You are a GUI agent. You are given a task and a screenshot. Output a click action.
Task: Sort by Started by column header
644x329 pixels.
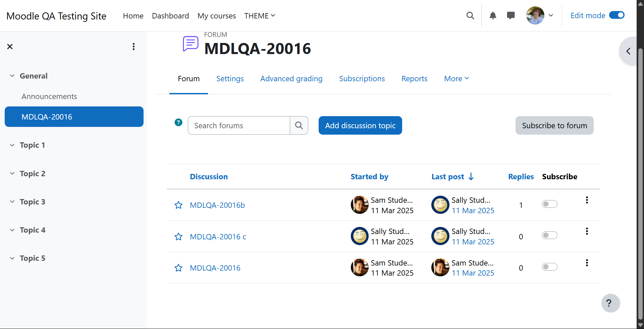[x=369, y=177]
